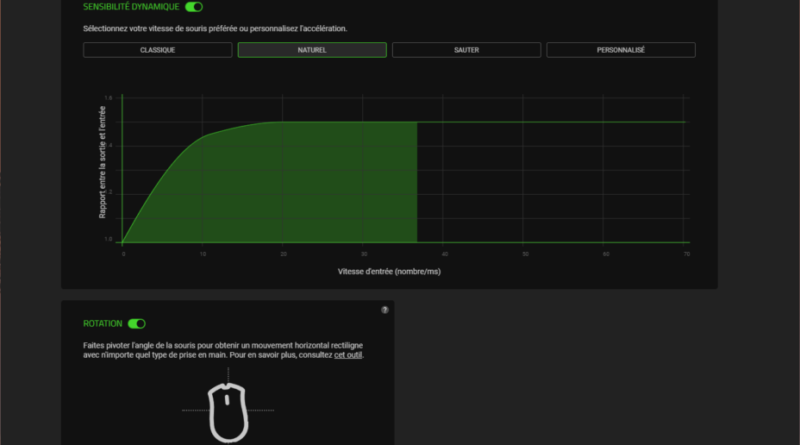
Task: Click the mouse rotation angle illustration
Action: pos(228,412)
